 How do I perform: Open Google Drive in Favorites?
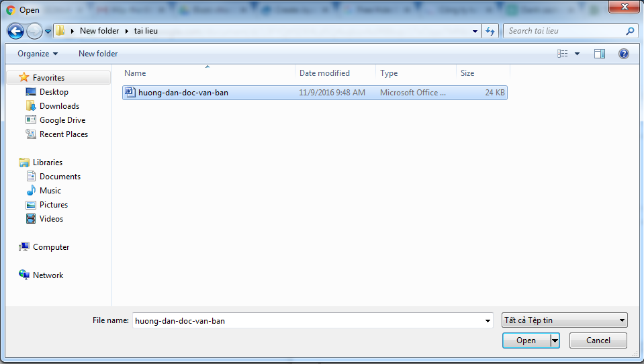62,120
